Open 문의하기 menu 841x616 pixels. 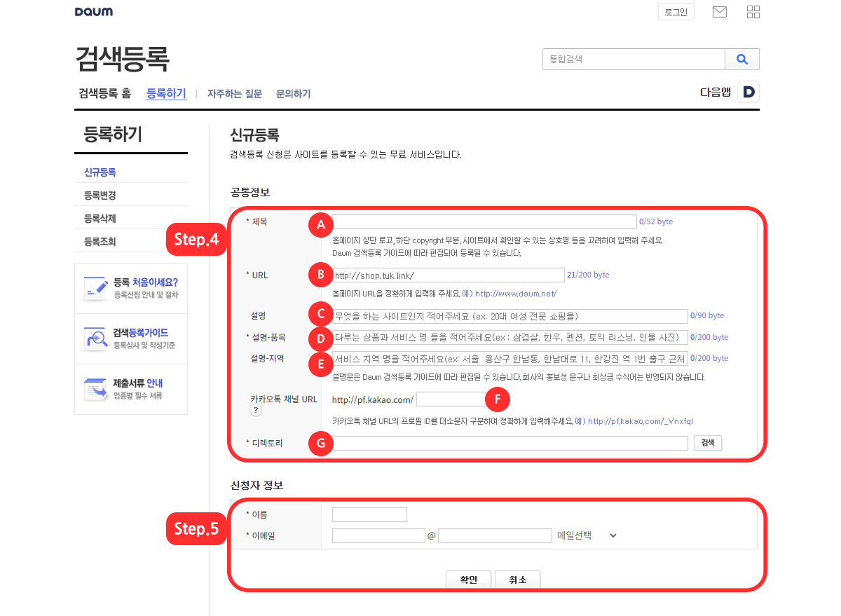(x=294, y=94)
